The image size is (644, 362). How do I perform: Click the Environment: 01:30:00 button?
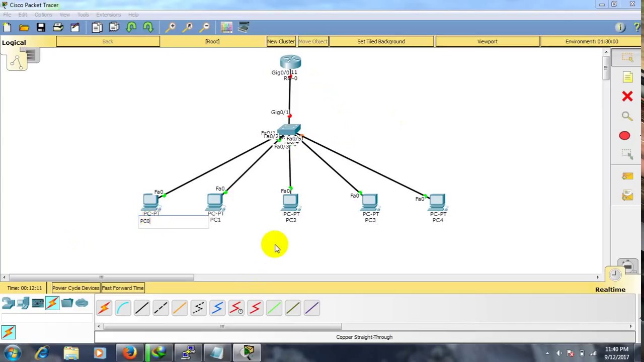coord(592,41)
